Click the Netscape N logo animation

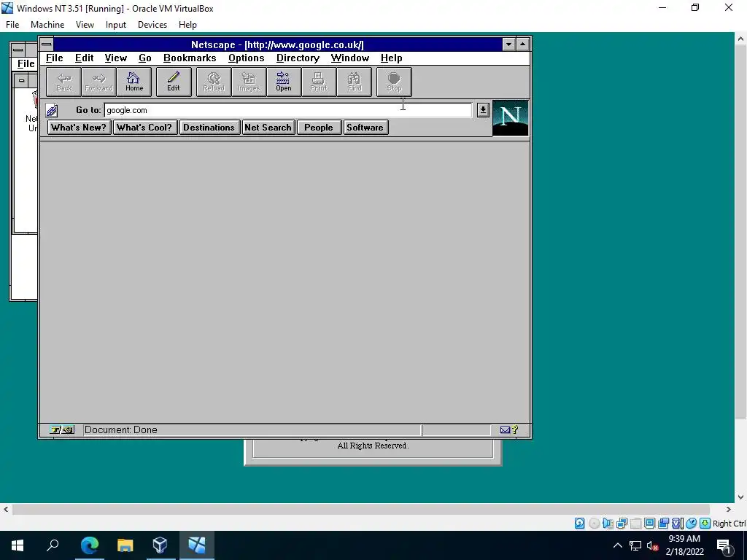point(510,117)
